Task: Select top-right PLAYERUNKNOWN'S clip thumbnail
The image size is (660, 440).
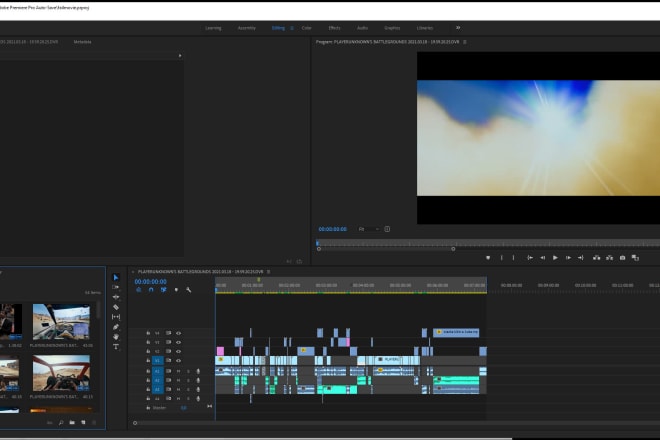Action: tap(61, 322)
